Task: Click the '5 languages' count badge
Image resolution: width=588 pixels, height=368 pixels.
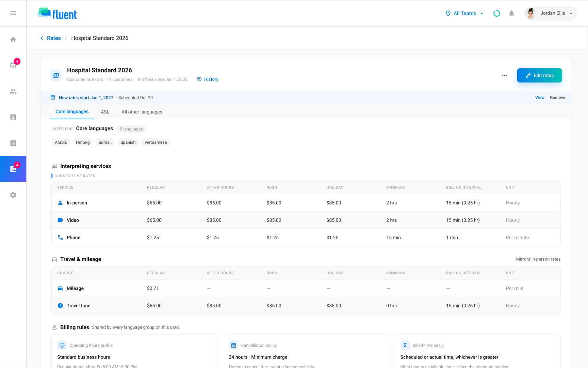Action: tap(131, 129)
